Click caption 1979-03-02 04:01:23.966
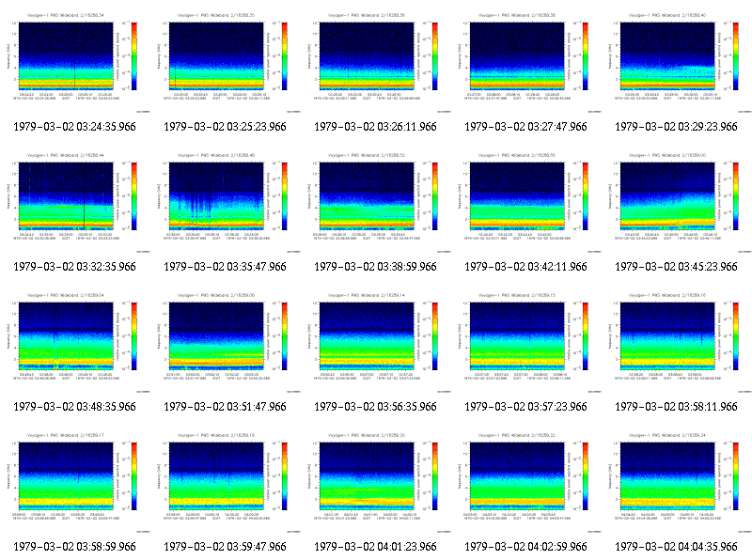752x560 pixels. pos(375,547)
